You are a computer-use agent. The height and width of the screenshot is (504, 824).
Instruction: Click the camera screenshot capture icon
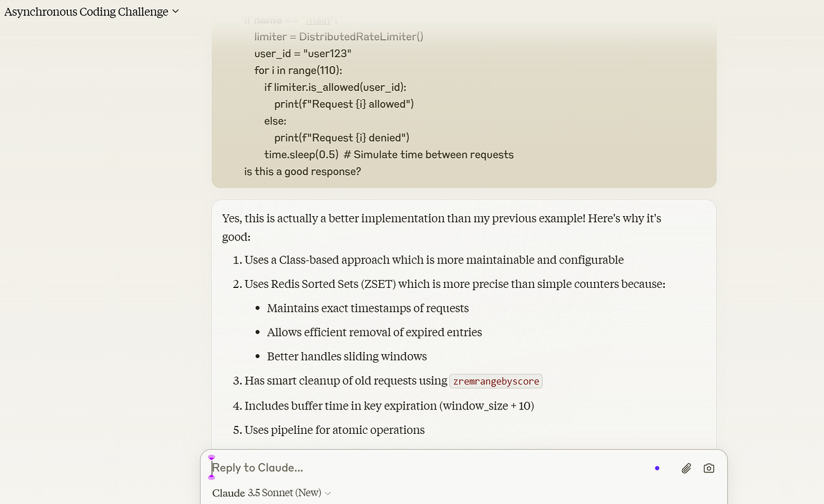point(709,468)
